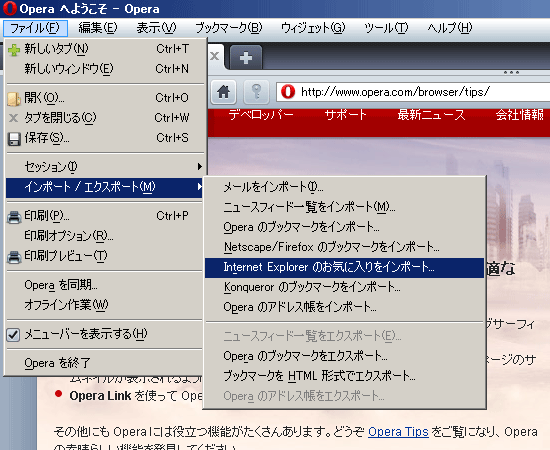This screenshot has width=550, height=450.
Task: Click the X icon beside タブを閉じる(C)
Action: (13, 118)
